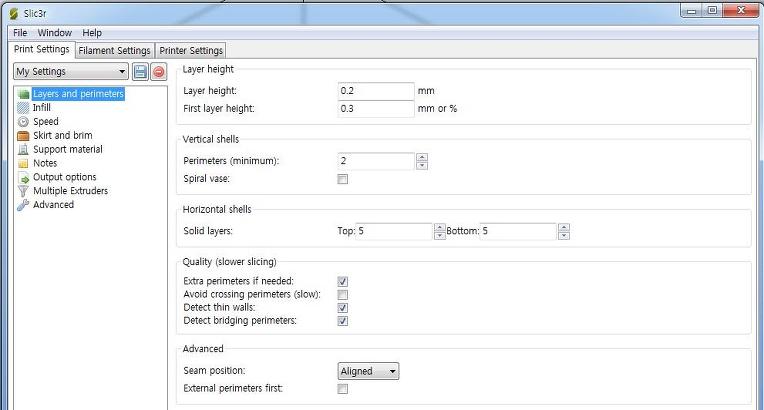Switch to the Filament Settings tab
764x410 pixels.
click(x=115, y=50)
